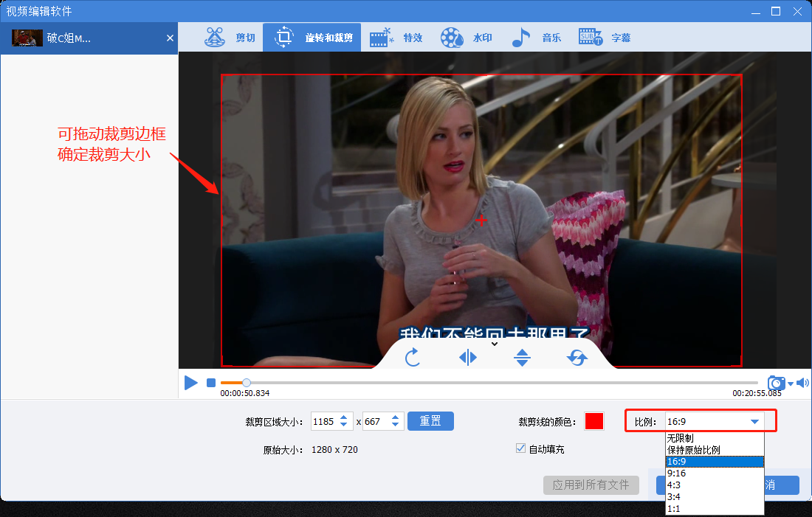Screen dimensions: 812x517
Task: Decrease the crop height value
Action: 395,425
